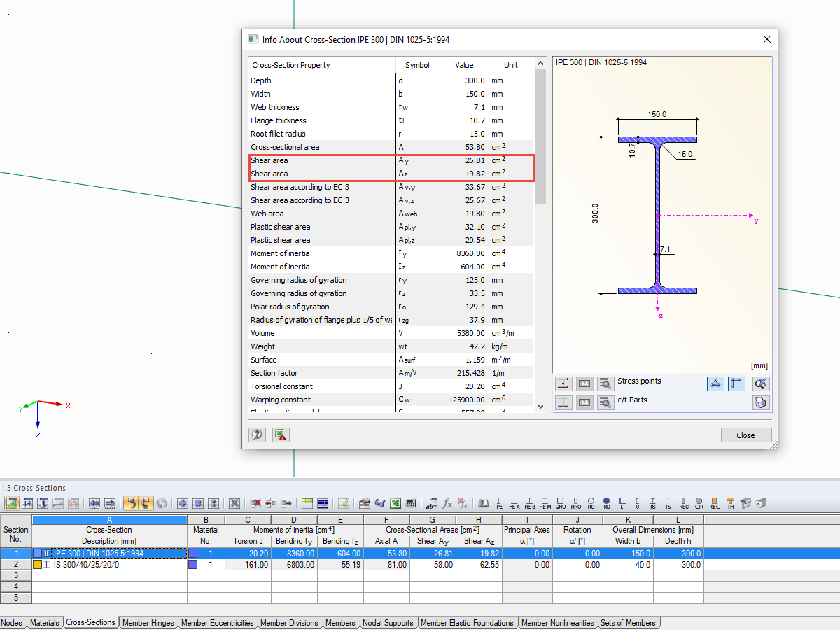840x630 pixels.
Task: Pick the HE-A section type icon
Action: [x=514, y=503]
